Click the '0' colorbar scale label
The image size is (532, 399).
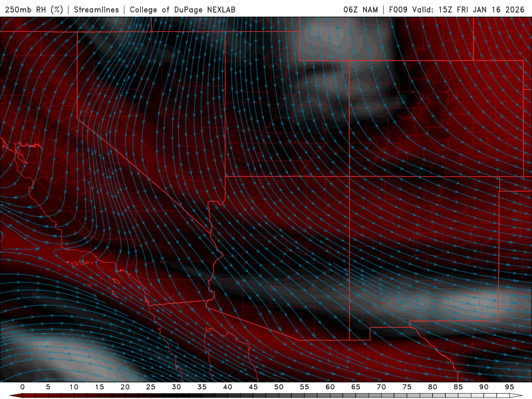pos(23,387)
